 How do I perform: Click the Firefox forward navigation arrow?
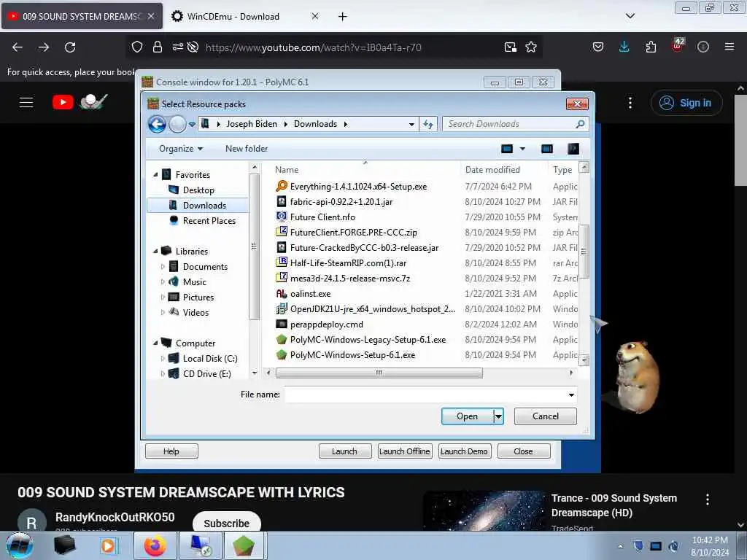[44, 47]
